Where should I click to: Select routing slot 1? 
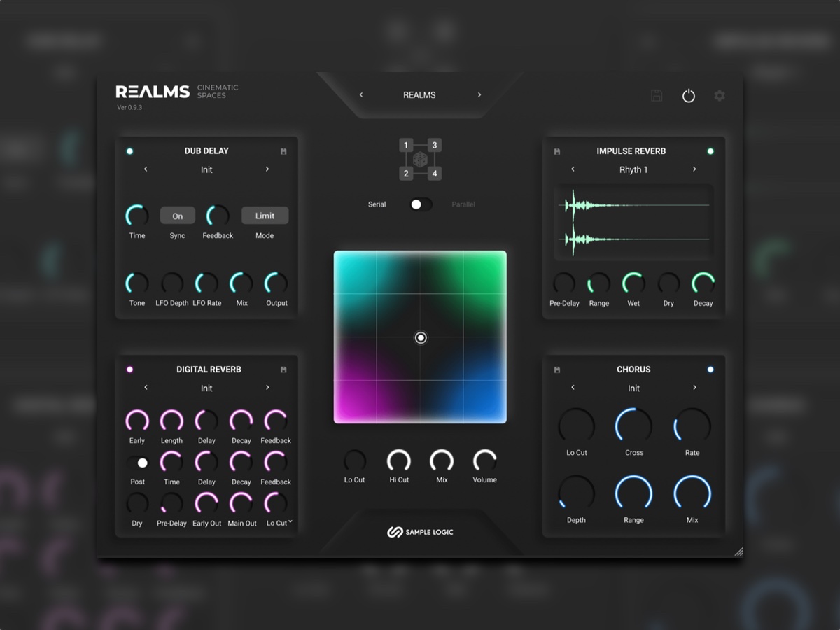pyautogui.click(x=406, y=146)
